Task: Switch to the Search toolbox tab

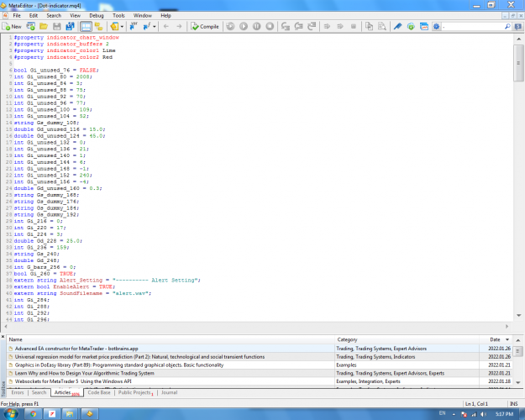Action: pos(39,392)
